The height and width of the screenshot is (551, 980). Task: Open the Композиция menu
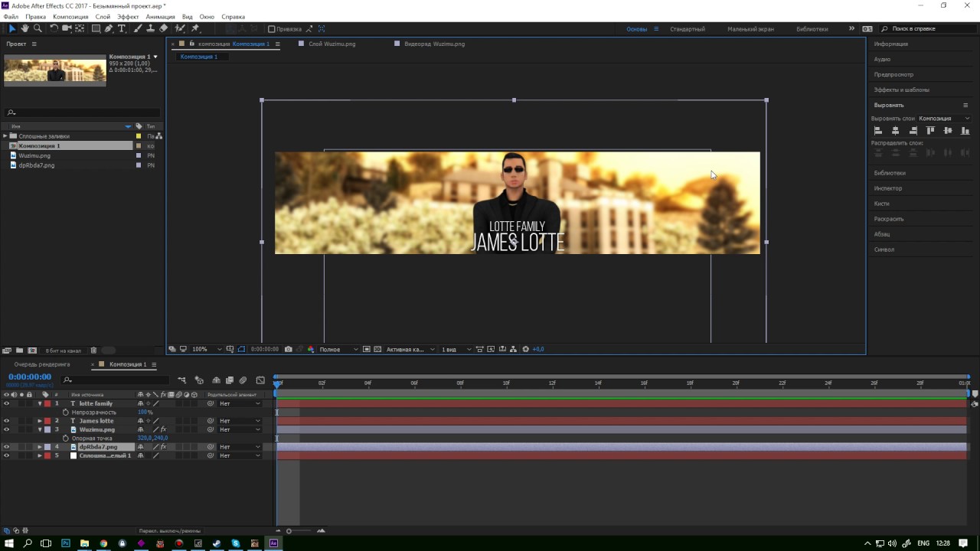tap(70, 16)
